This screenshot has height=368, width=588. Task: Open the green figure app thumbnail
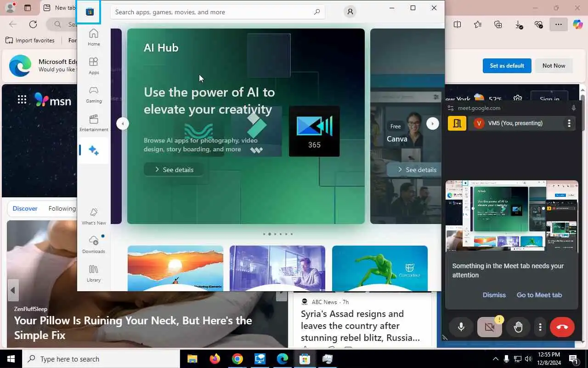(x=380, y=268)
